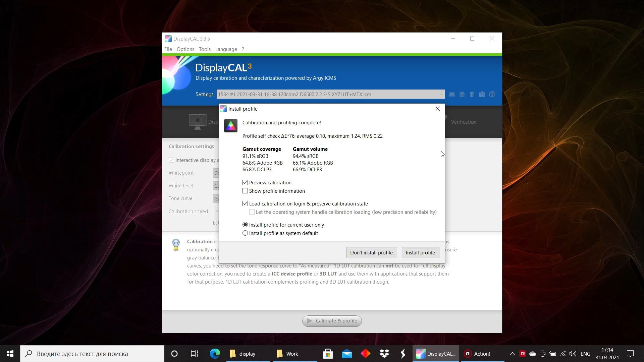Click the Cortana circle icon

pos(174,354)
